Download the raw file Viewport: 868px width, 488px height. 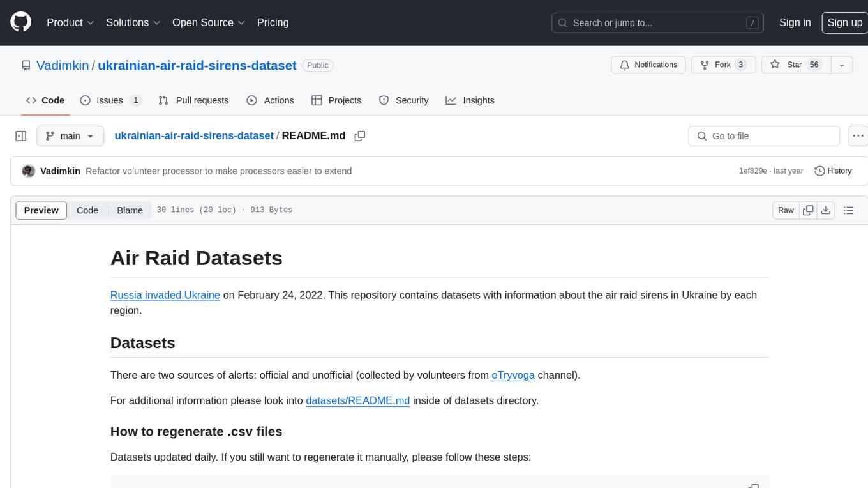point(826,210)
